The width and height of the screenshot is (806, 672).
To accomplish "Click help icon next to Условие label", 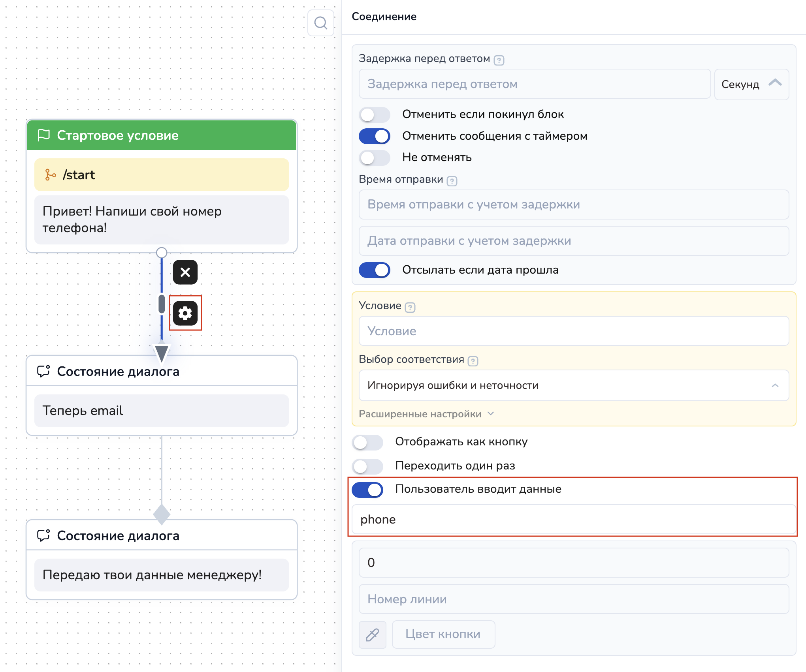I will (410, 307).
